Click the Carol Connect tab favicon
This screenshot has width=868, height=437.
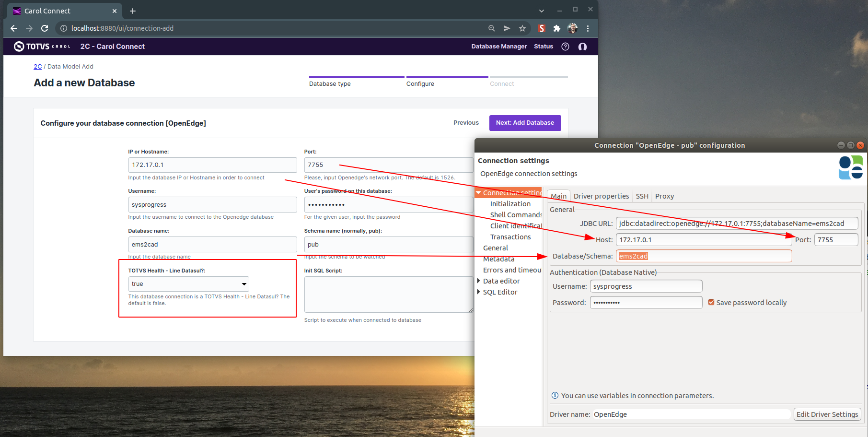tap(17, 11)
